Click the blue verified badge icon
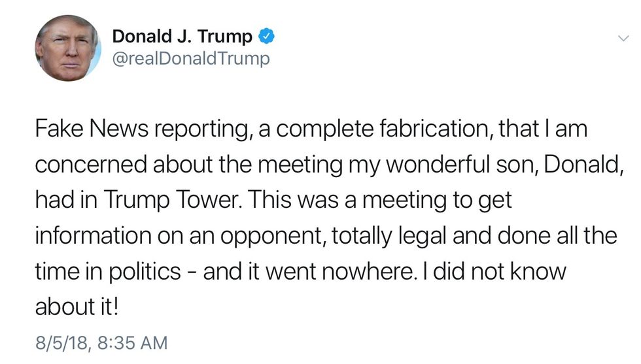The height and width of the screenshot is (364, 641). click(x=266, y=37)
